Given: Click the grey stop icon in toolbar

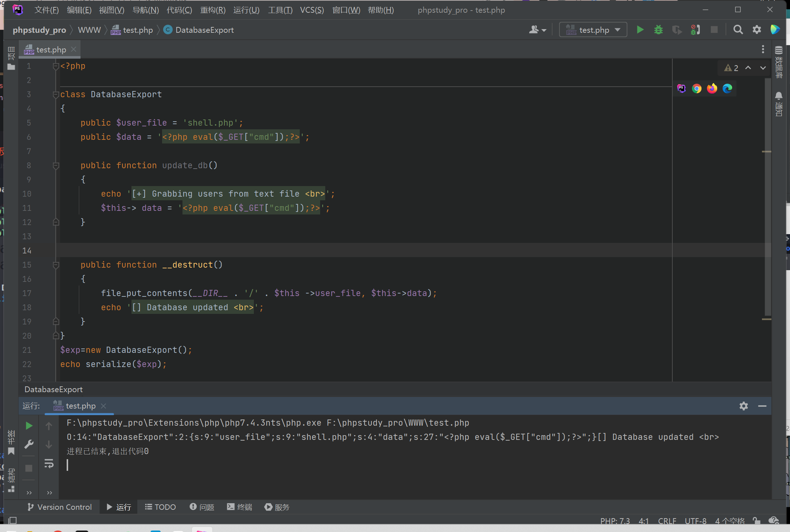Looking at the screenshot, I should tap(714, 29).
